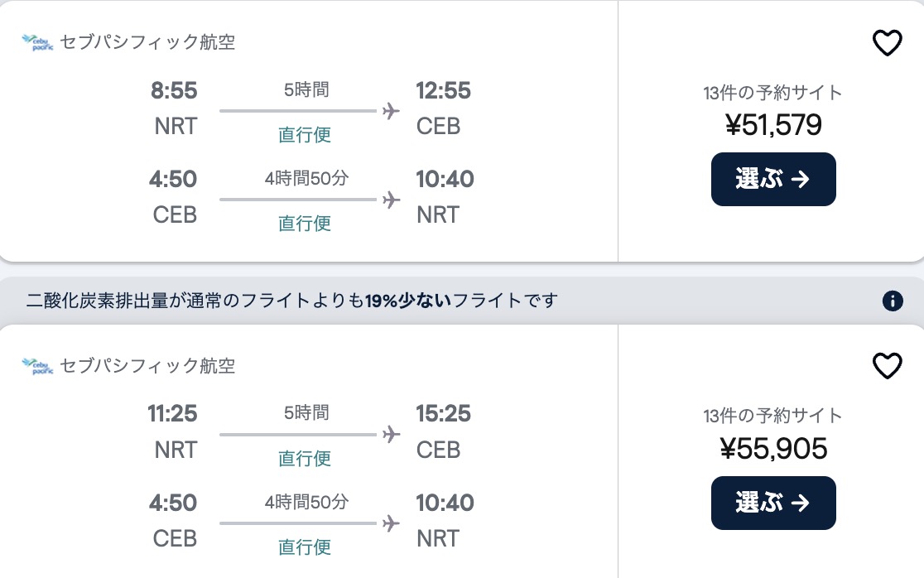Screen dimensions: 924x578
Task: Click the airplane icon on the 8:55 flight
Action: [x=391, y=111]
